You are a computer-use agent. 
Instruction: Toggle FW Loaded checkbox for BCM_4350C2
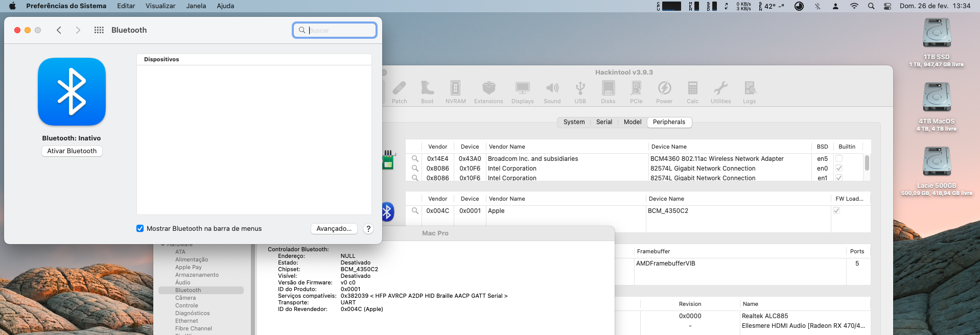click(836, 211)
